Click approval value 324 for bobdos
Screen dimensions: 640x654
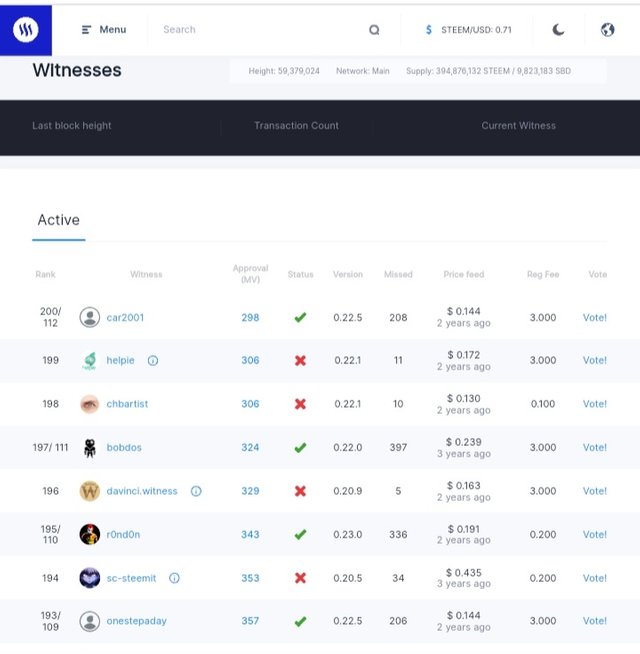tap(250, 448)
